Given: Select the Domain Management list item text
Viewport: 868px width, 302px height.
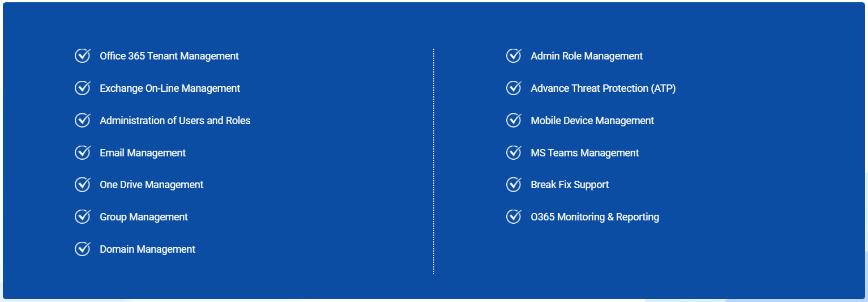Looking at the screenshot, I should point(147,249).
